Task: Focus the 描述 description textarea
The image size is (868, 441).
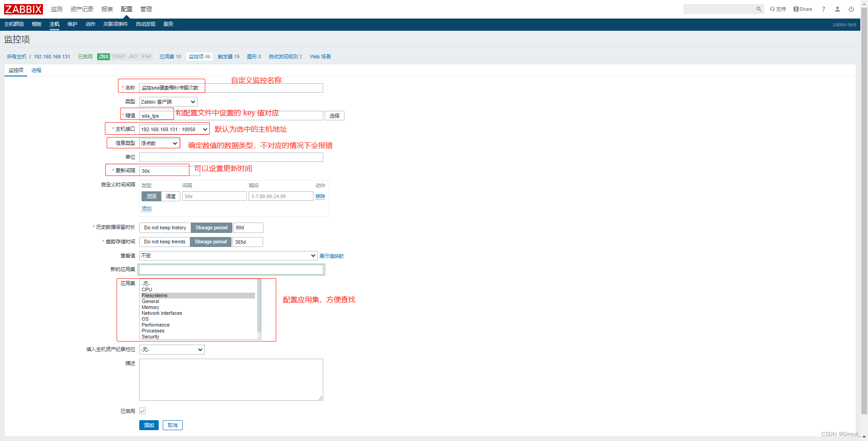Action: point(231,379)
